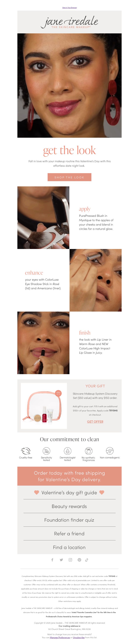Open the Valentine's day gift guide
The image size is (139, 644).
click(x=69, y=493)
